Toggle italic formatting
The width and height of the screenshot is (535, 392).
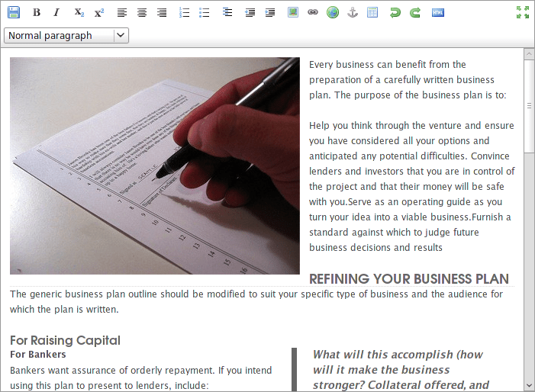tap(56, 13)
